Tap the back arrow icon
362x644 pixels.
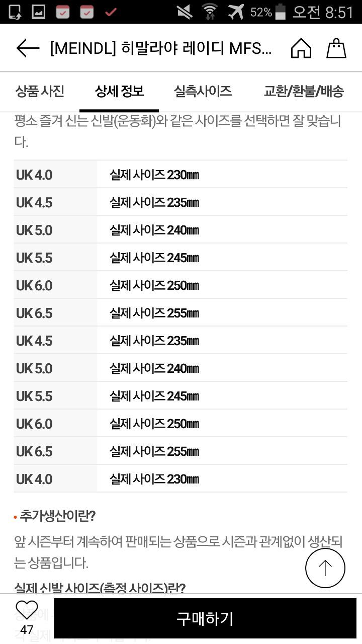click(28, 48)
